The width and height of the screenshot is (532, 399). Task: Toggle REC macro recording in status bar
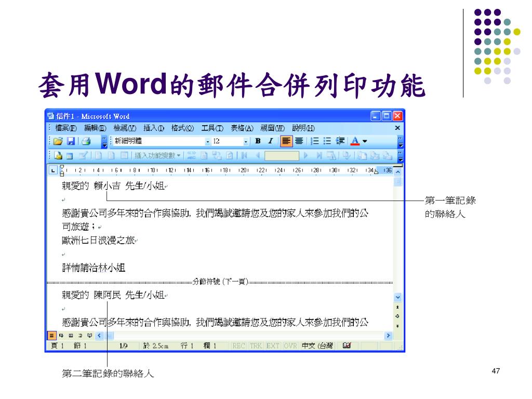point(239,345)
